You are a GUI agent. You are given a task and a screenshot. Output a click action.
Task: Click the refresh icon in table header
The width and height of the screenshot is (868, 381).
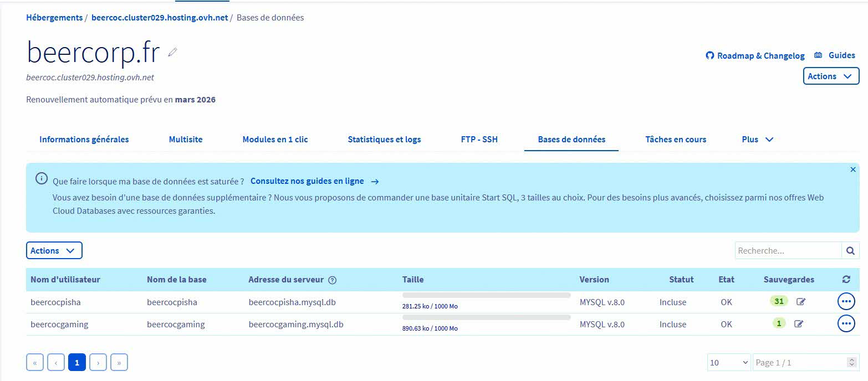[846, 280]
